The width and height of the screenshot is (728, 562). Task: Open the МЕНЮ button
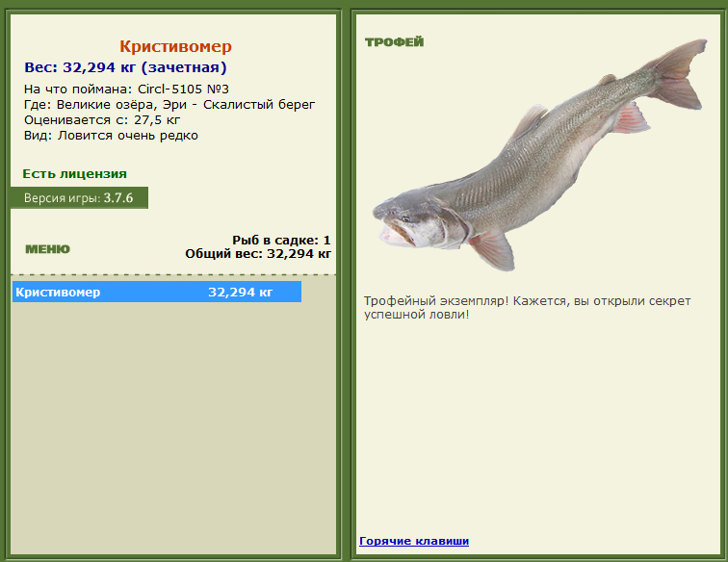click(47, 249)
